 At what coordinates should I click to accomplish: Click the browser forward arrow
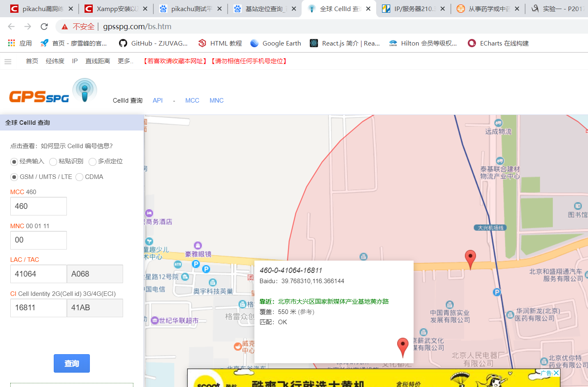click(x=27, y=27)
